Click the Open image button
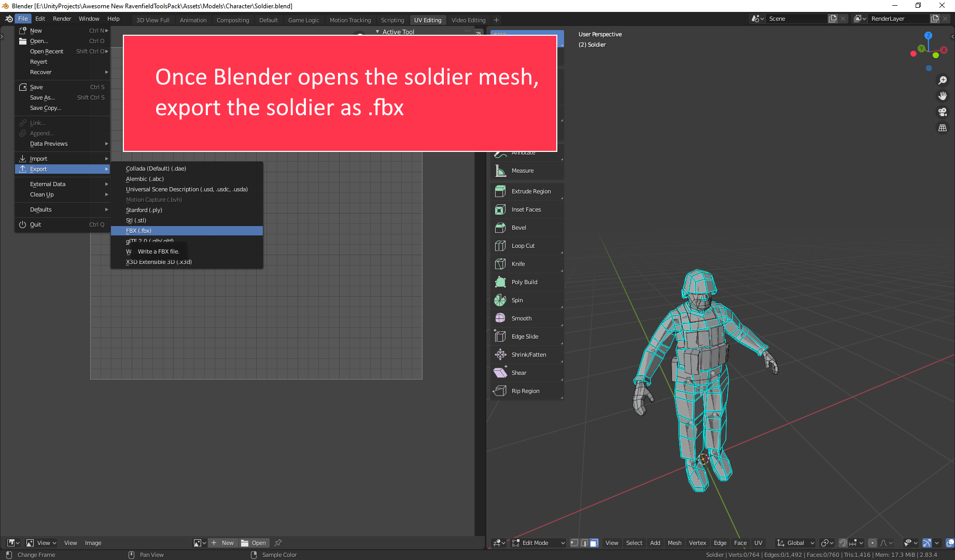 [x=254, y=543]
